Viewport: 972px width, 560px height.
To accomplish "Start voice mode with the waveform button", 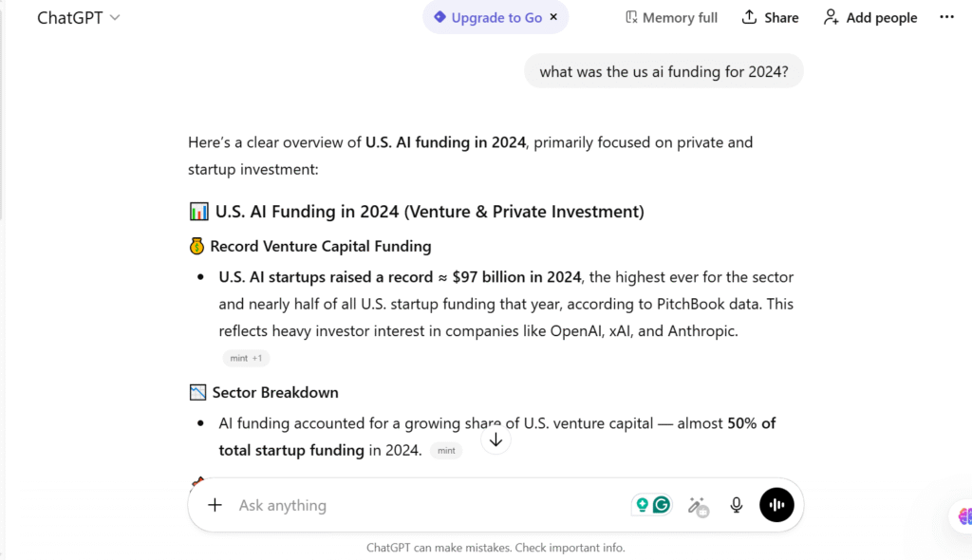I will click(776, 505).
